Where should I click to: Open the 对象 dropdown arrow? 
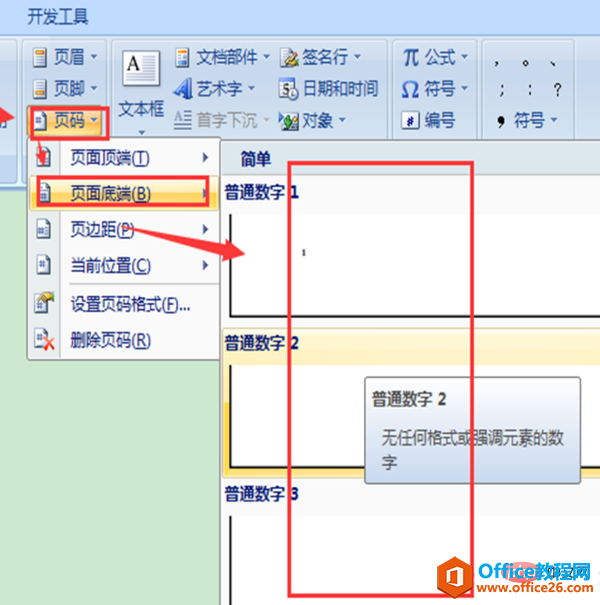click(342, 120)
